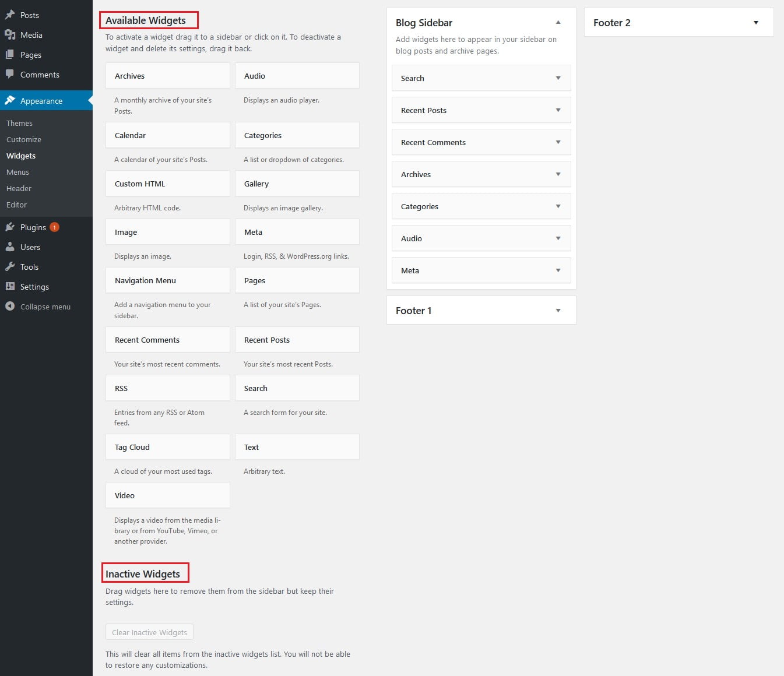This screenshot has width=784, height=676.
Task: Click Clear Inactive Widgets button
Action: pyautogui.click(x=149, y=632)
